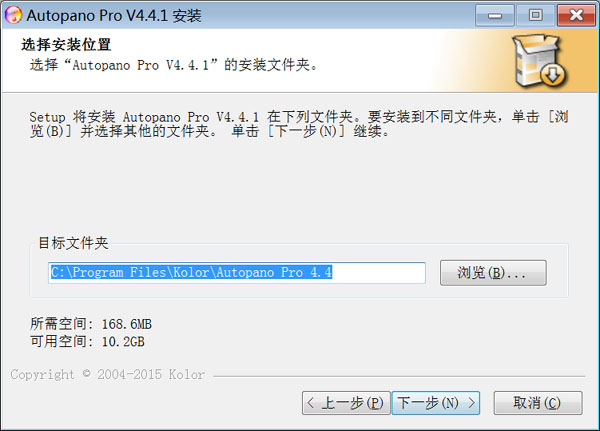Click the right arrow on 下一步 button

click(471, 403)
